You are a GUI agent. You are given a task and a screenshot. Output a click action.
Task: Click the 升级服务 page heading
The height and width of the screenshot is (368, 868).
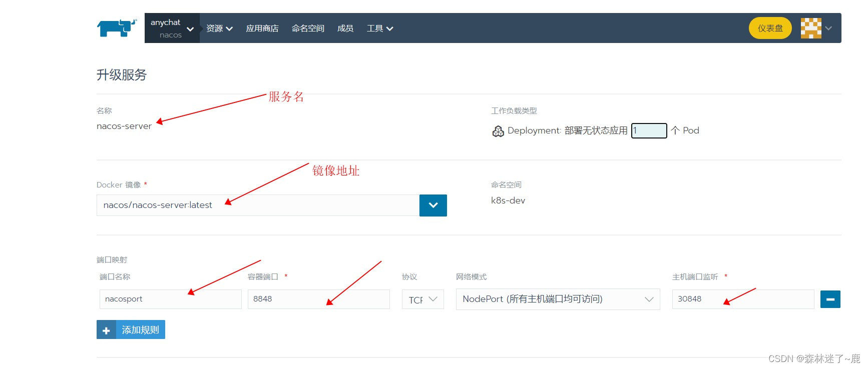pos(122,75)
